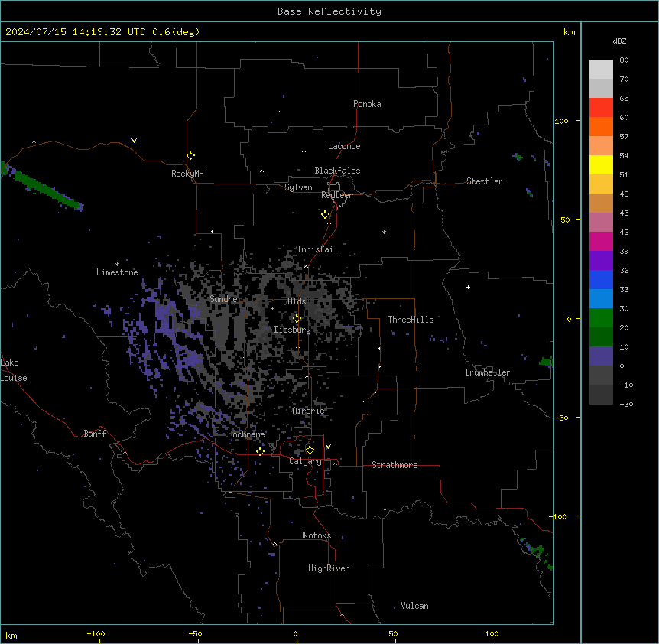Viewport: 659px width, 644px height.
Task: Click the Banff label
Action: tap(95, 434)
